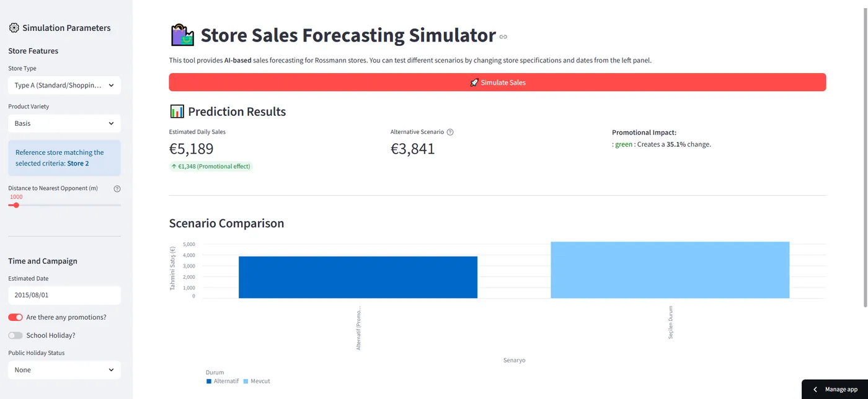Click the anchor link icon after title
The height and width of the screenshot is (399, 868).
click(503, 37)
